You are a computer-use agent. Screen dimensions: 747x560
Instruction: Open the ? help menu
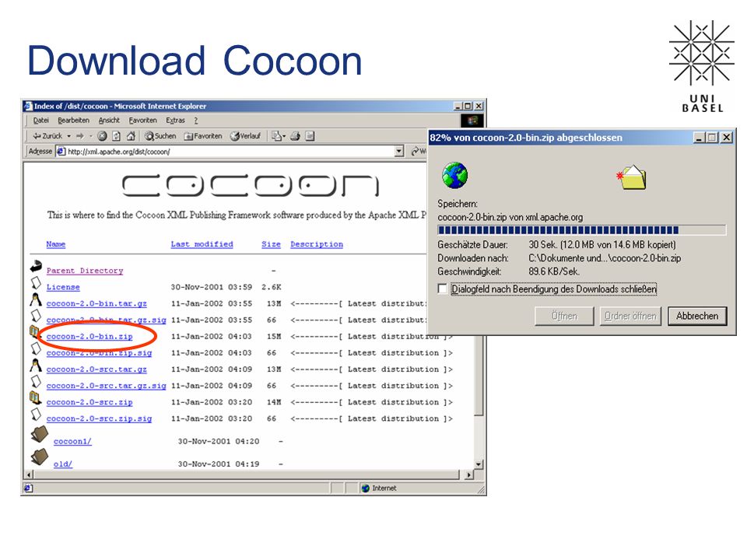point(196,121)
